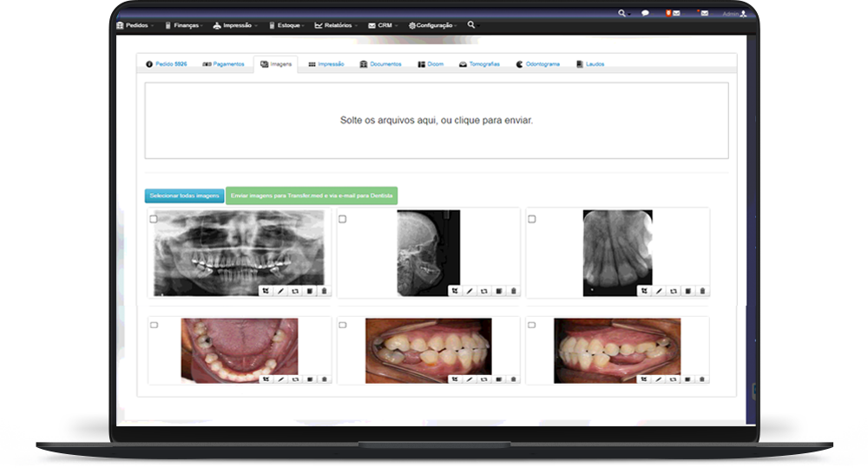The image size is (868, 468).
Task: Open the Estoque dropdown menu
Action: pos(286,25)
